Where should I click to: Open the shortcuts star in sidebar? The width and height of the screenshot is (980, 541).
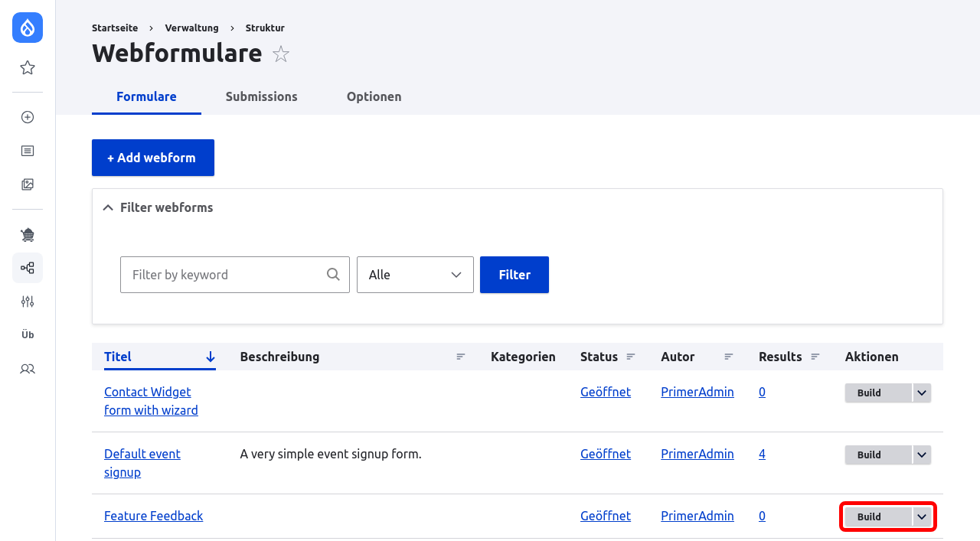28,68
